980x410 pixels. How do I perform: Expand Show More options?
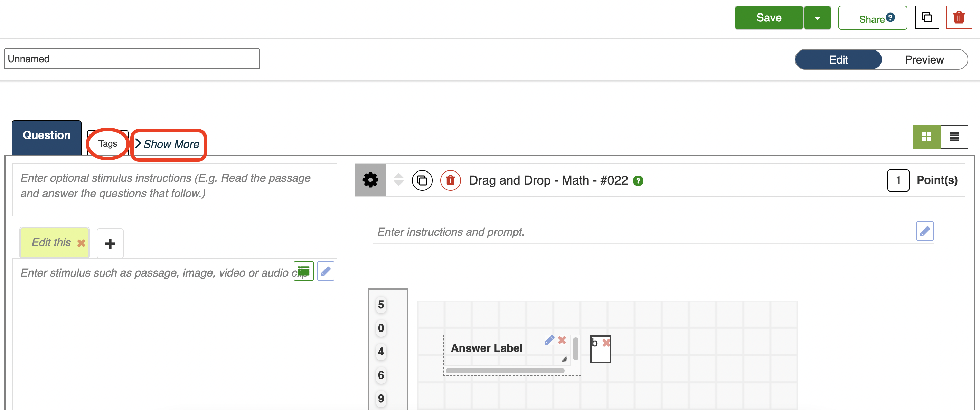point(171,144)
